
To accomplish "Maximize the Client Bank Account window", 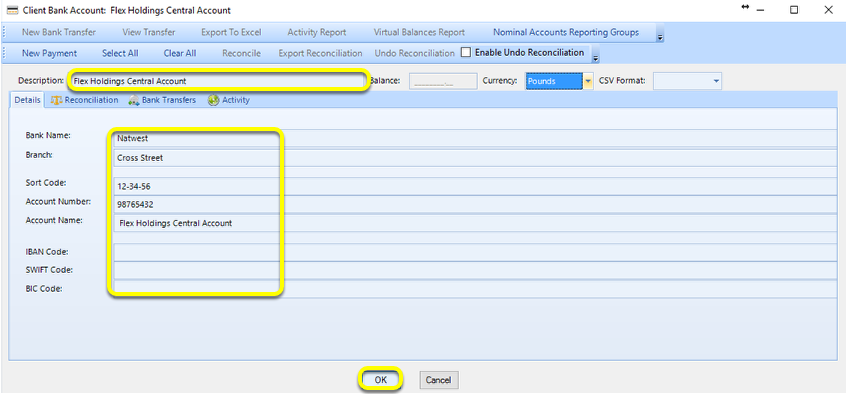I will [794, 10].
